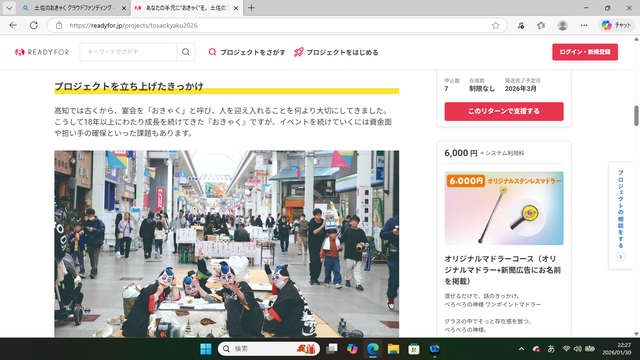Click the battery status tray icon

click(x=590, y=349)
